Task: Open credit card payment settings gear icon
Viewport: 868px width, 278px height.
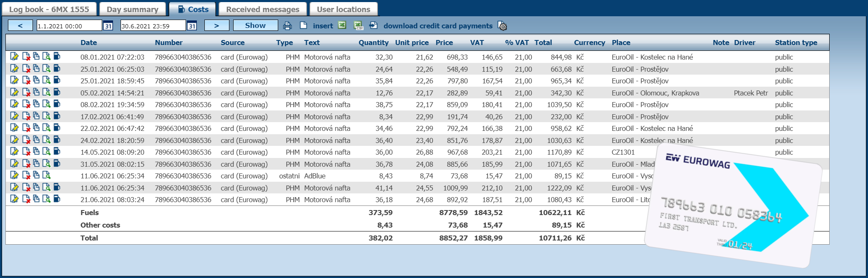Action: (x=503, y=26)
